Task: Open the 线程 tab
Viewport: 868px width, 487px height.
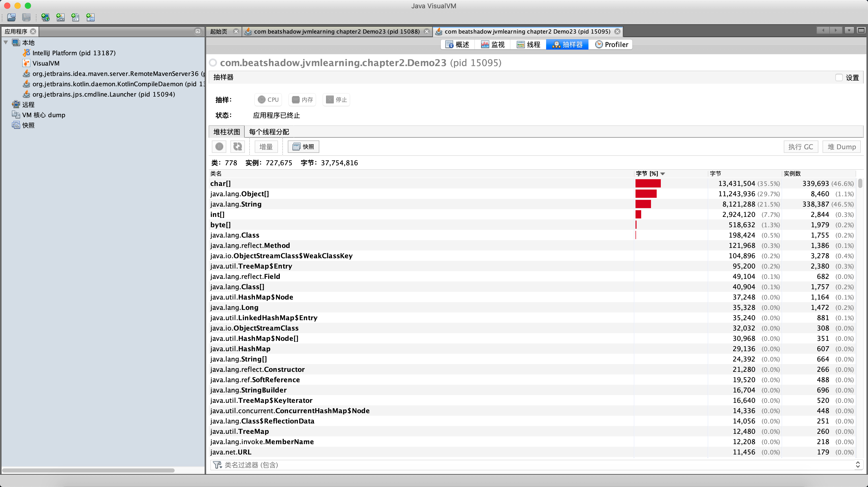Action: [x=528, y=44]
